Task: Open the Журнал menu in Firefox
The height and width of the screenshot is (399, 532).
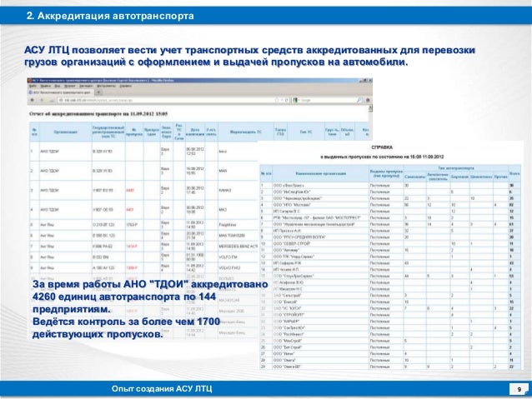Action: [x=71, y=86]
